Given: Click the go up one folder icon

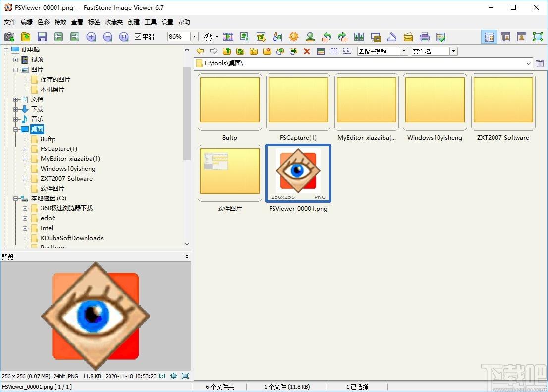Looking at the screenshot, I should point(227,51).
